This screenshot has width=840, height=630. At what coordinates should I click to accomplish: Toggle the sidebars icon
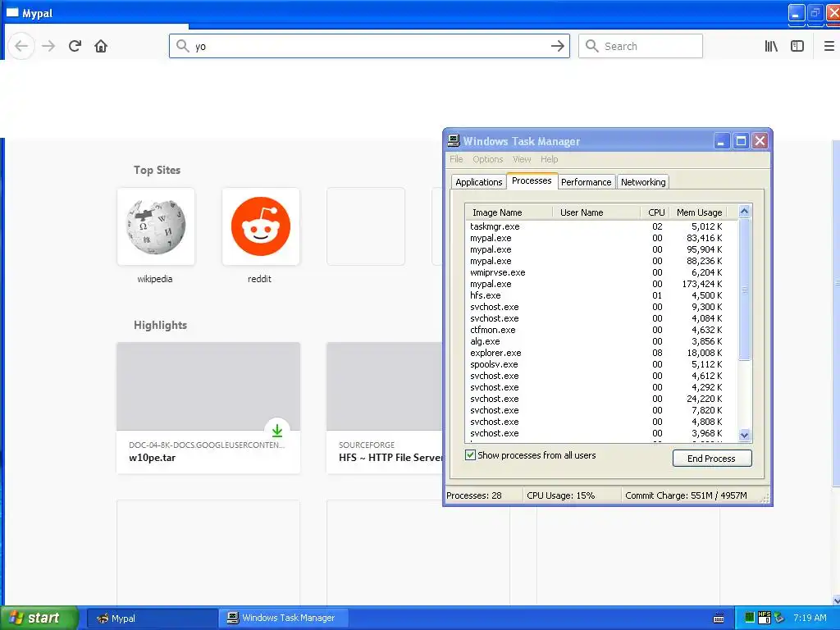click(x=797, y=46)
